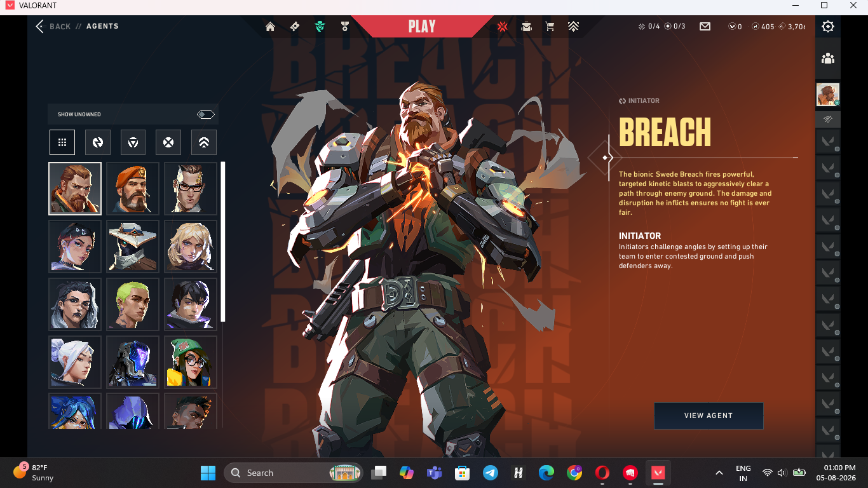
Task: Select the Iso agent portrait
Action: tap(191, 304)
